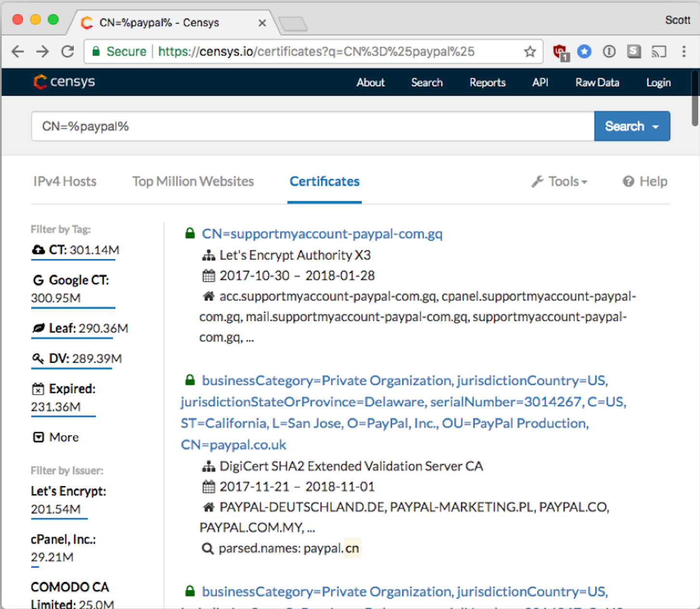700x609 pixels.
Task: Click the Help question mark icon
Action: [628, 182]
